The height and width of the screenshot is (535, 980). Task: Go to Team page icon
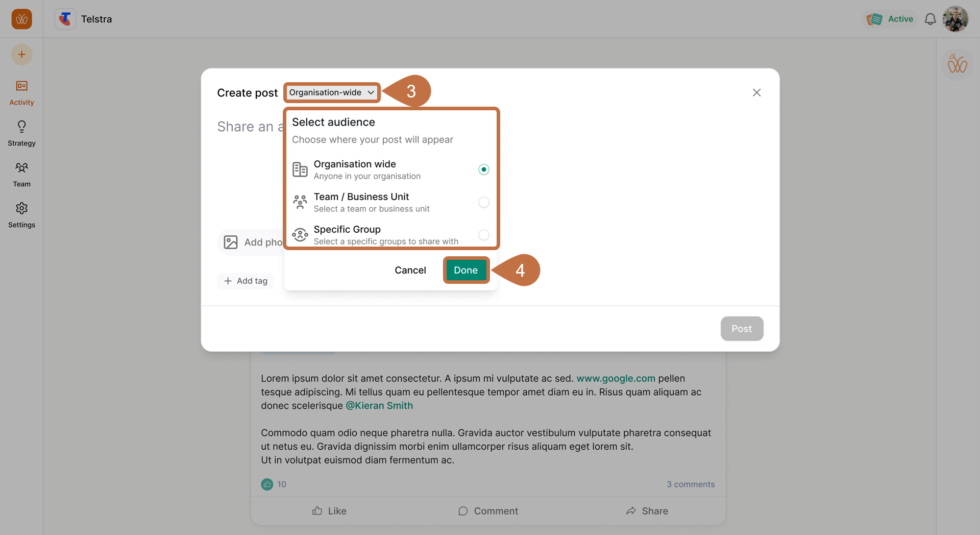pos(21,168)
